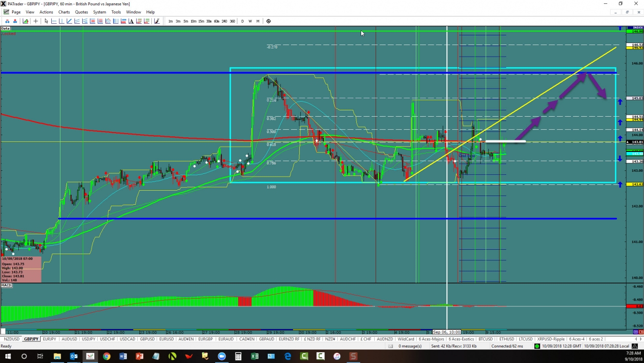The image size is (644, 363).
Task: Switch to the USDCHF chart tab
Action: pyautogui.click(x=107, y=339)
